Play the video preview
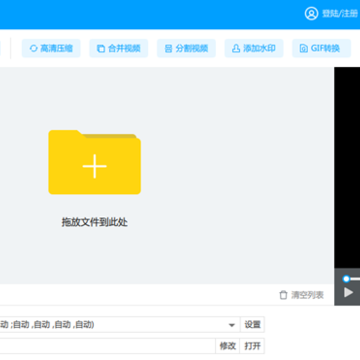Image resolution: width=360 pixels, height=360 pixels. [349, 293]
